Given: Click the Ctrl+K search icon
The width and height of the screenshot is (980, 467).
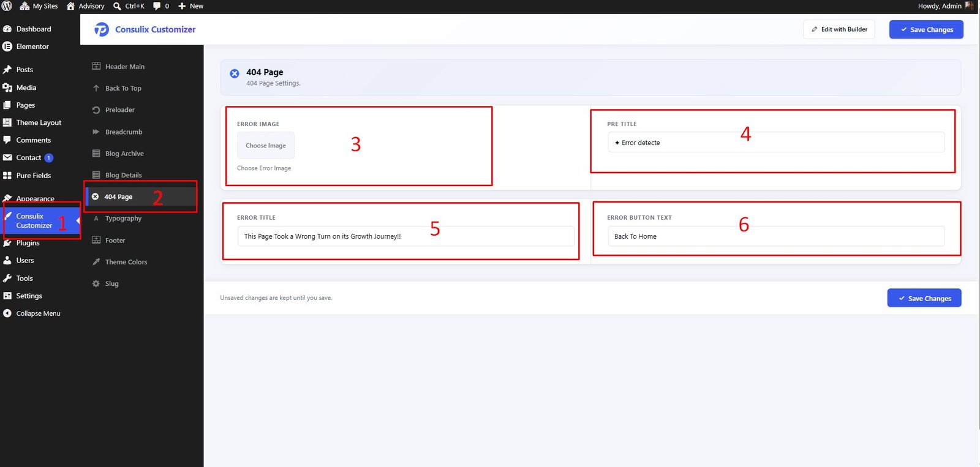Looking at the screenshot, I should click(117, 6).
